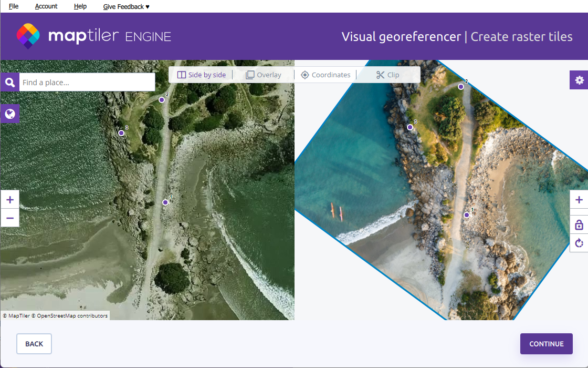The image size is (588, 368).
Task: Open the settings gear panel
Action: pos(579,80)
